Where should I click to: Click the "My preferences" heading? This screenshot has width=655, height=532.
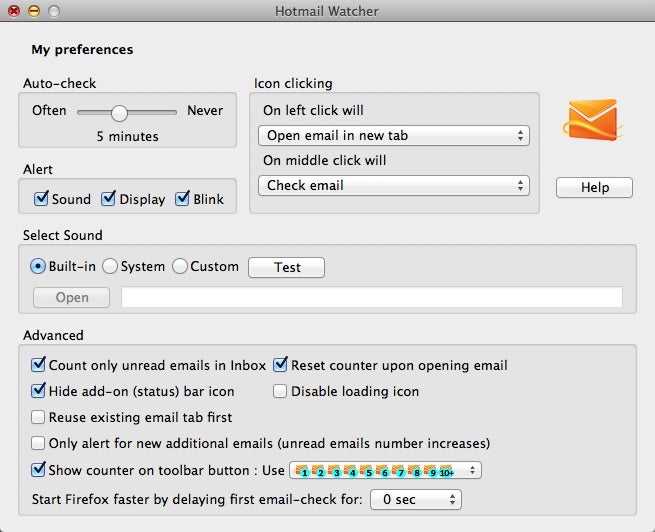pyautogui.click(x=82, y=49)
